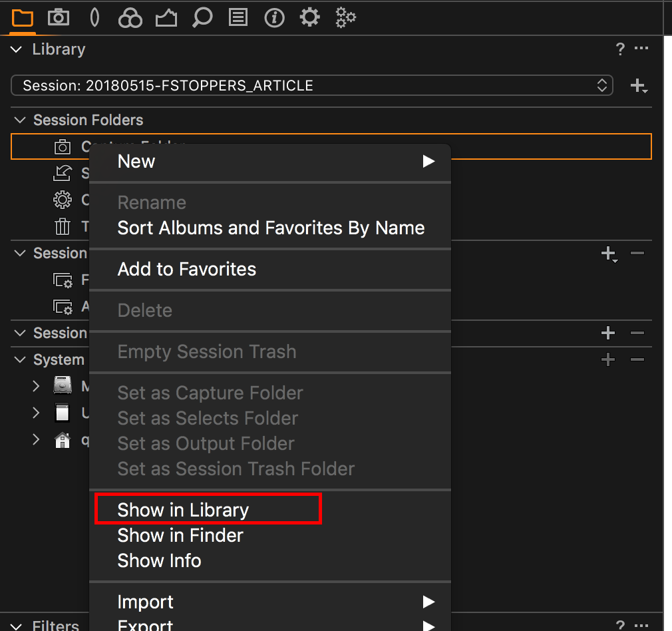Screen dimensions: 672x631
Task: Open the Batch tool tab multiple gears icon
Action: (345, 17)
